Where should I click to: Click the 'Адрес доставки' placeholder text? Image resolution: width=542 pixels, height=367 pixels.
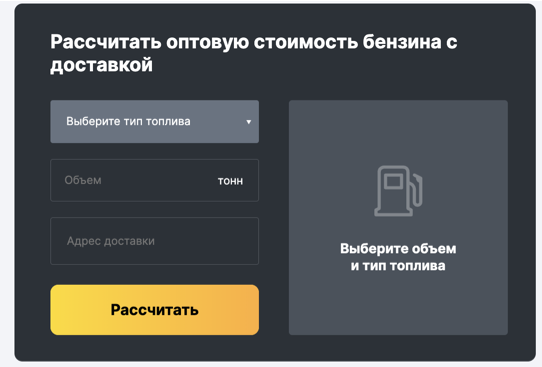(x=111, y=241)
